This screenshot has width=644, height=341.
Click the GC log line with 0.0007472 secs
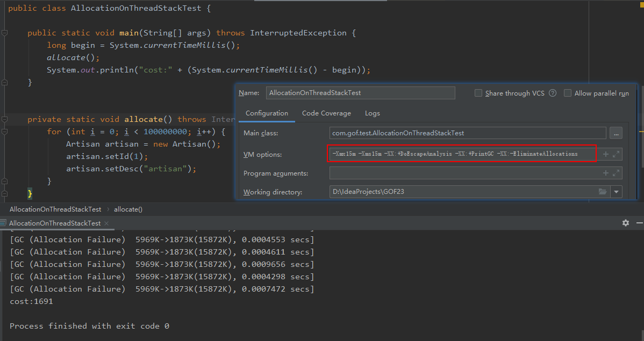coord(162,289)
